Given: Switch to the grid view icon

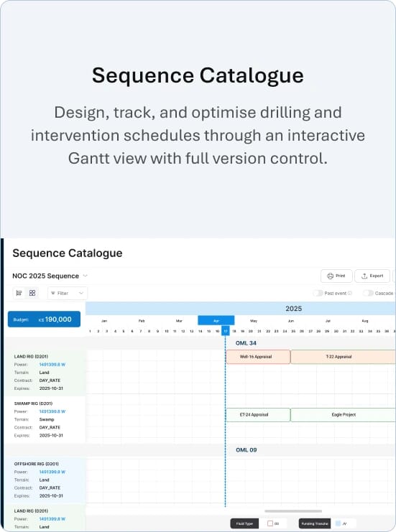Looking at the screenshot, I should [32, 293].
